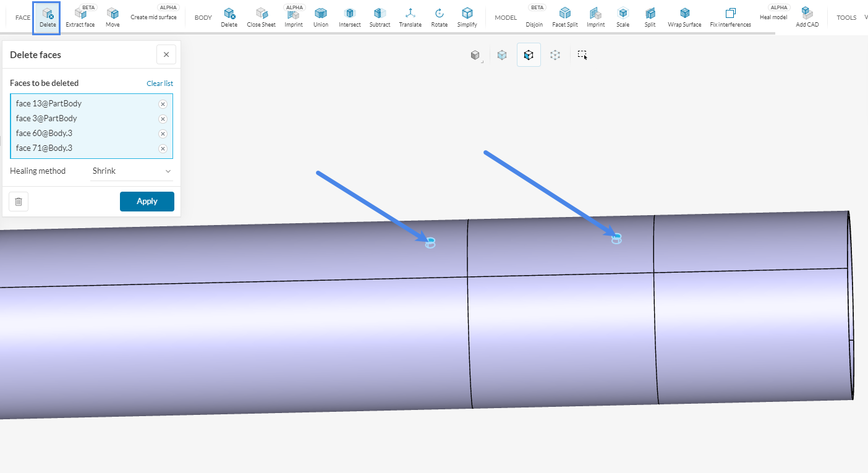Image resolution: width=868 pixels, height=473 pixels.
Task: Remove face 60@Body.3 from the list
Action: click(x=163, y=133)
